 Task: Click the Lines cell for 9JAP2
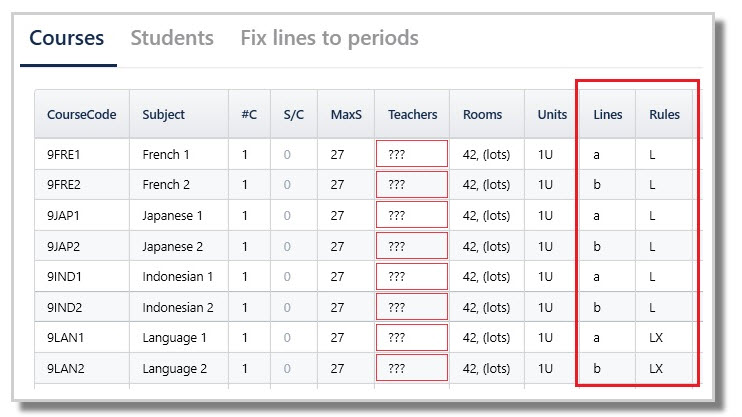(x=597, y=246)
